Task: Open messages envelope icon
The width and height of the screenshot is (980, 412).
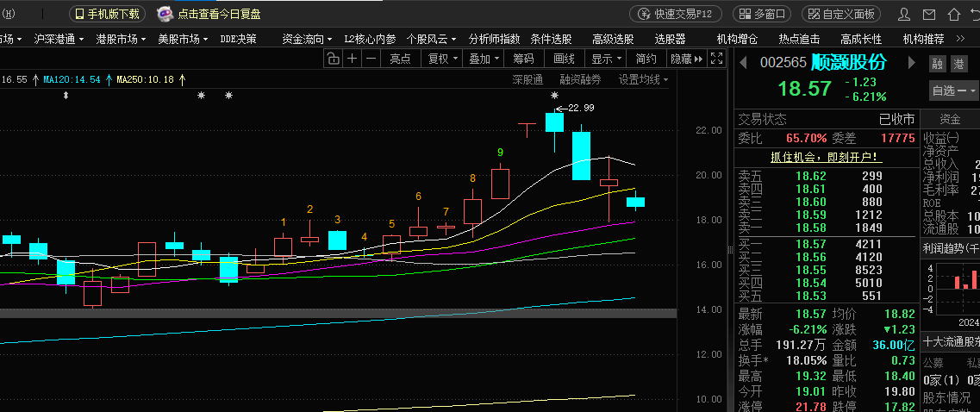Action: [929, 14]
